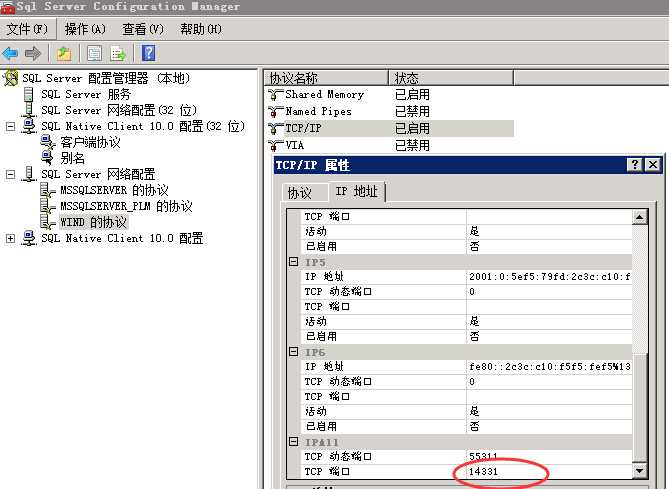Click the Shared Memory protocol icon
Image resolution: width=669 pixels, height=489 pixels.
point(276,94)
